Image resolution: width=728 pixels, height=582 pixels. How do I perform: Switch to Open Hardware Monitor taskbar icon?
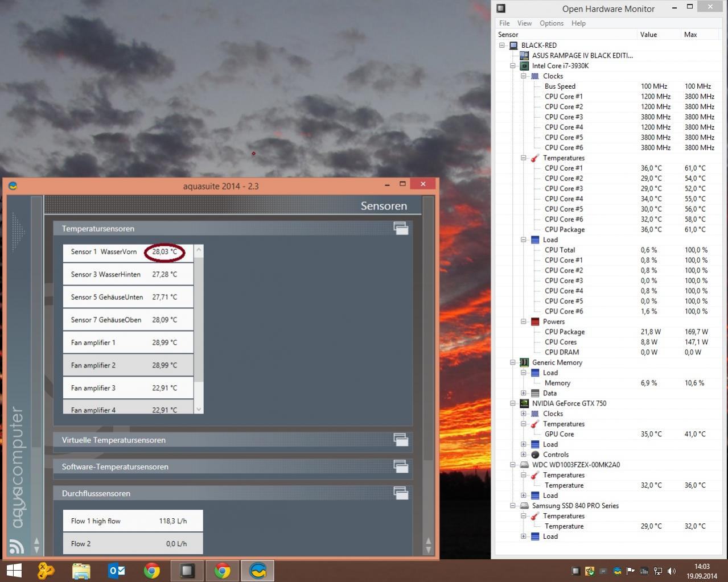click(x=187, y=571)
